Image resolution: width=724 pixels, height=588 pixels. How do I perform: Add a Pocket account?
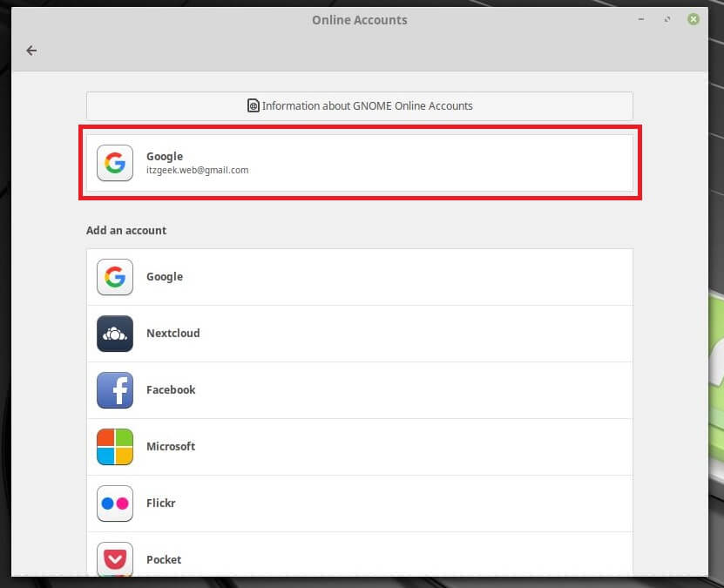click(359, 554)
